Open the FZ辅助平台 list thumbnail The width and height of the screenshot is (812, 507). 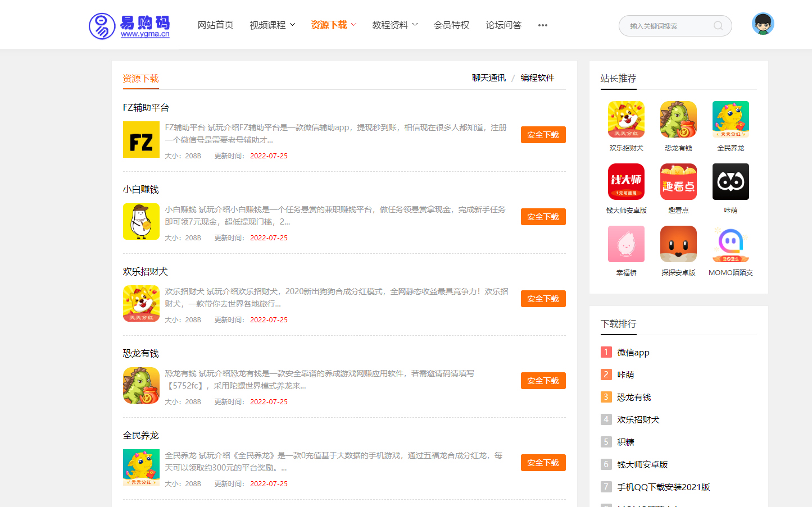141,140
